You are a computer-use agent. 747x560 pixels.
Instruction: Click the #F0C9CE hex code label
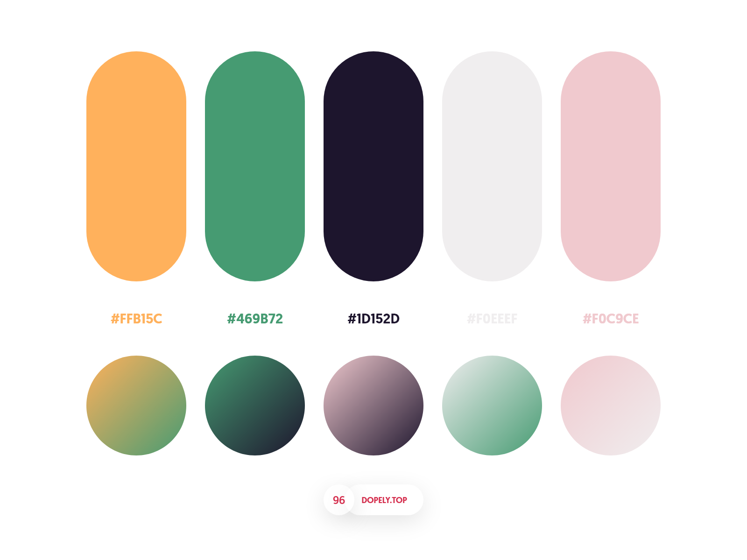point(611,319)
